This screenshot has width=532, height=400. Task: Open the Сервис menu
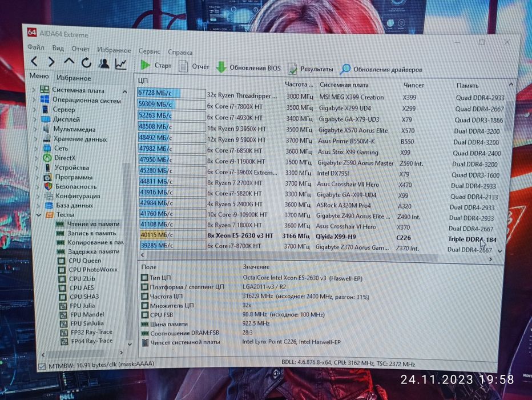coord(150,51)
